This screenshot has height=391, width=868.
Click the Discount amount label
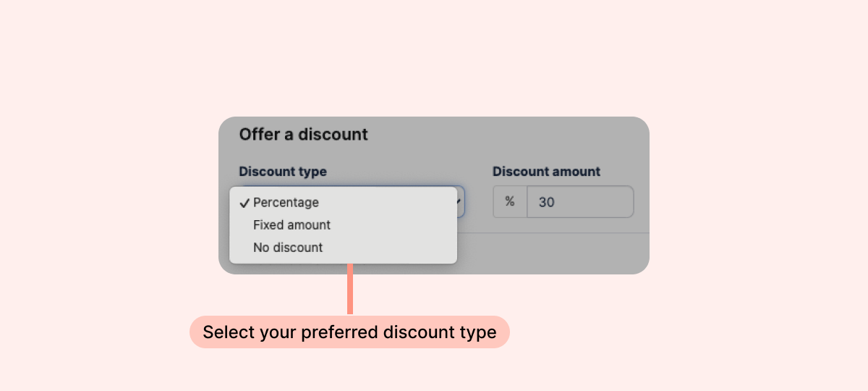[x=546, y=172]
